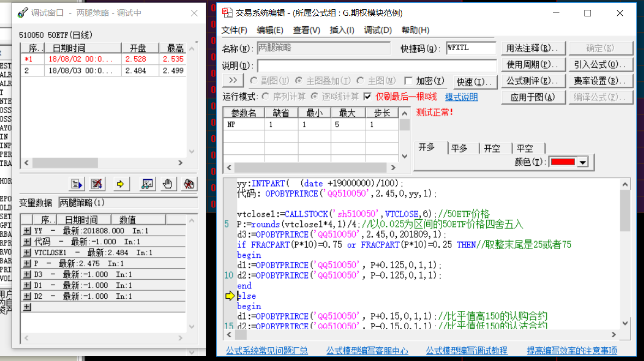Open the 文件(F) menu
Screen dimensions: 644x361
[234, 30]
